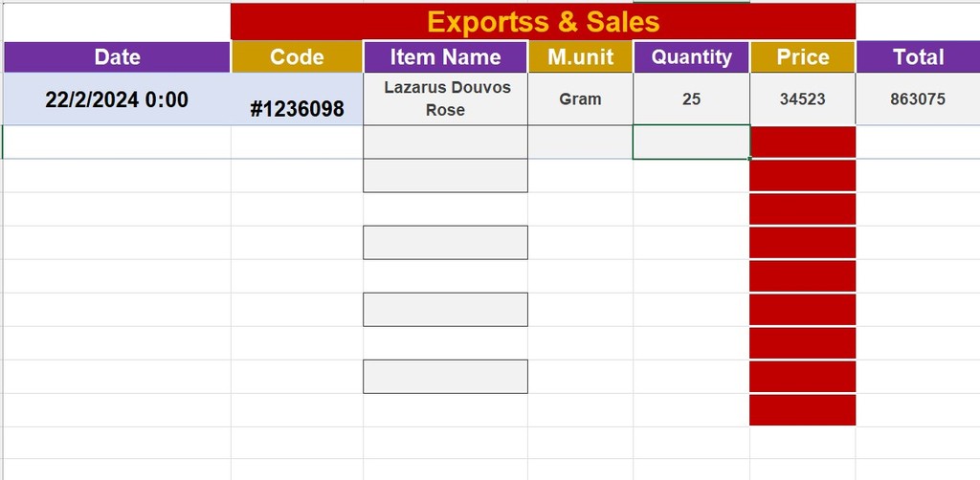
Task: Select the price cell showing 34523
Action: (803, 99)
